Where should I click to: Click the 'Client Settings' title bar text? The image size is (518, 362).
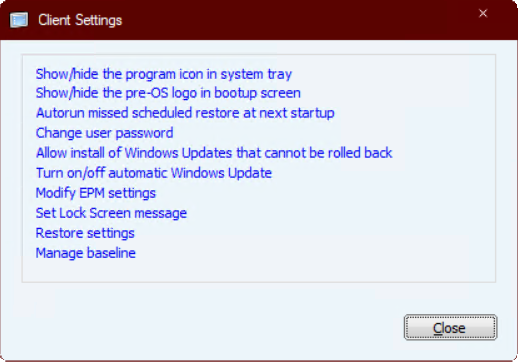80,20
